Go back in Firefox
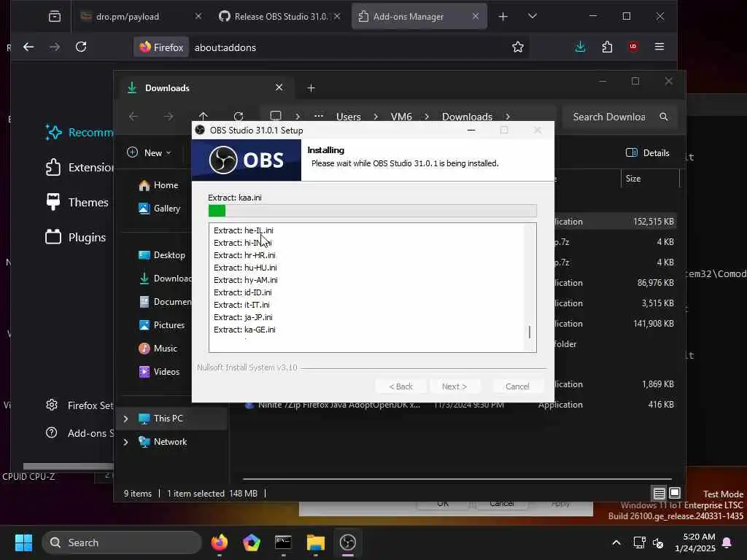 [x=28, y=47]
